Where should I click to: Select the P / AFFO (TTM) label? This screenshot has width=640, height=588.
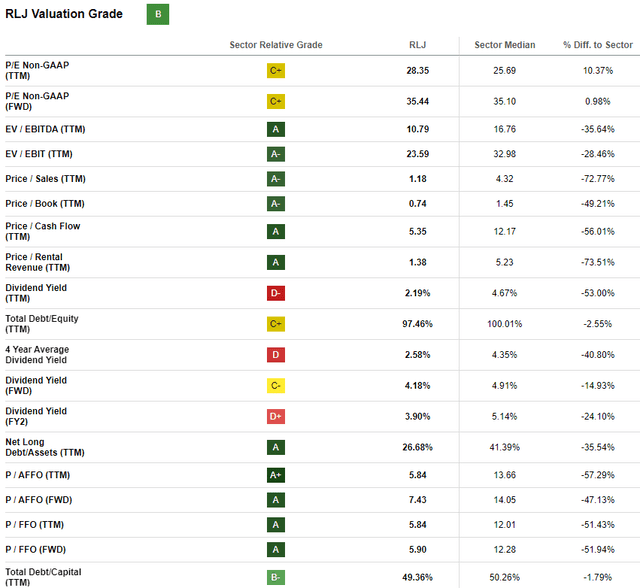click(38, 475)
